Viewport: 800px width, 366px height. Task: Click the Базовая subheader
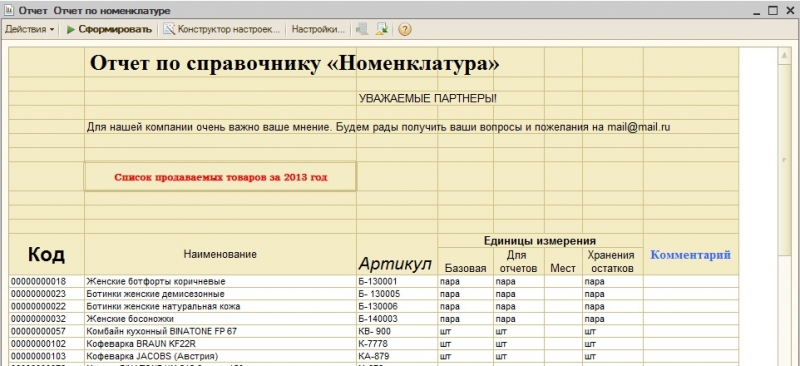click(465, 261)
